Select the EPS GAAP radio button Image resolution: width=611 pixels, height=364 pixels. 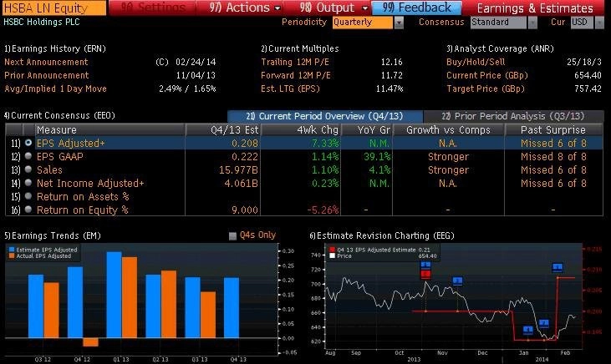28,156
